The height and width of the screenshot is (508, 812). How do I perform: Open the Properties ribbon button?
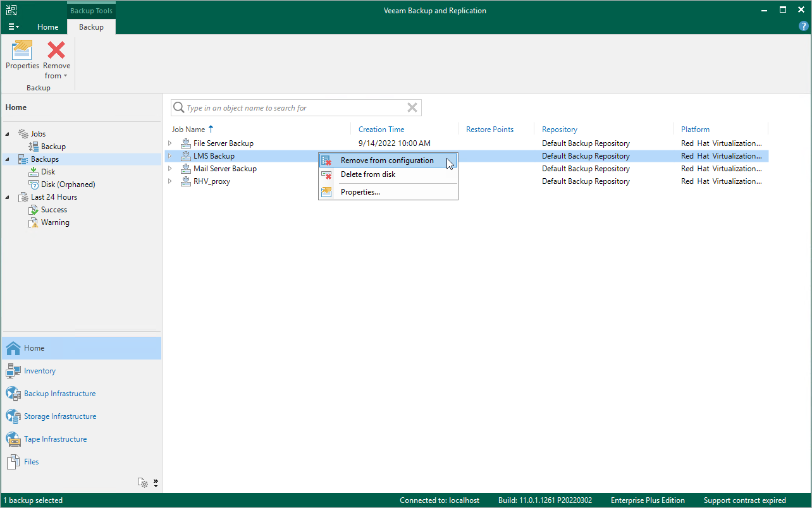tap(22, 56)
